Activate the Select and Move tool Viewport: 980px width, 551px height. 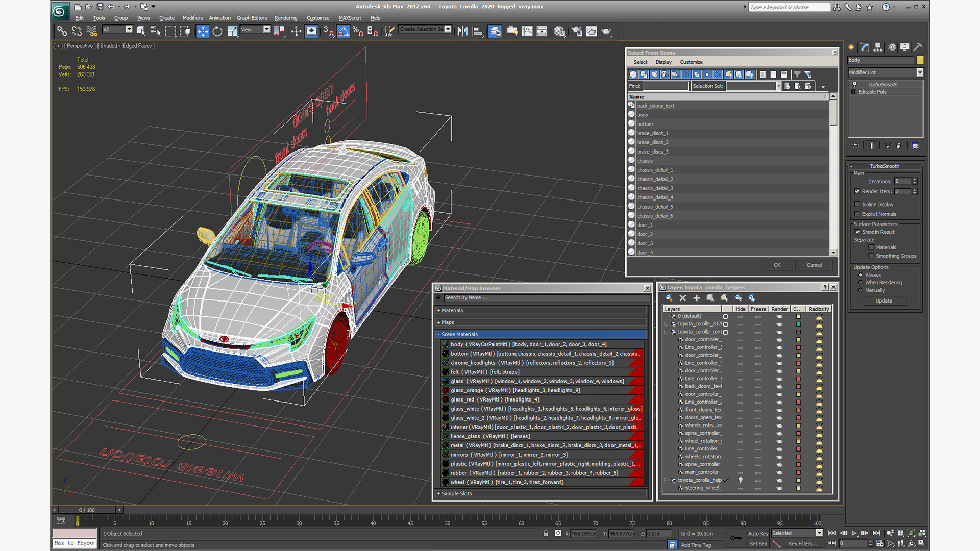pos(203,31)
